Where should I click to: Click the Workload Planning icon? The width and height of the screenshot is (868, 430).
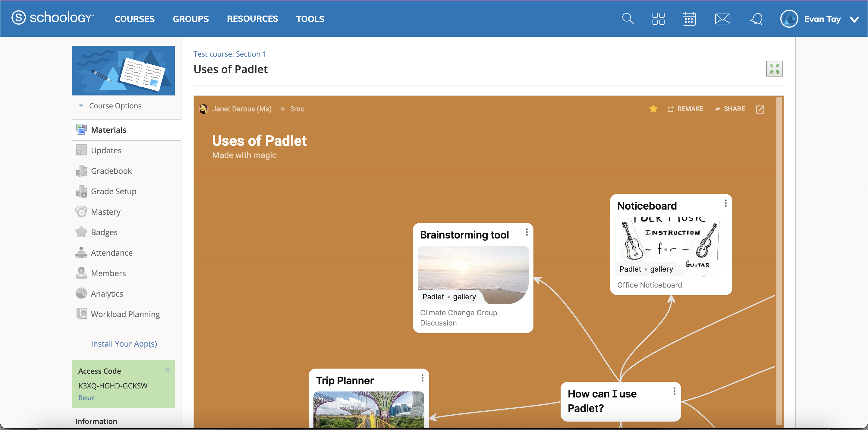click(81, 314)
